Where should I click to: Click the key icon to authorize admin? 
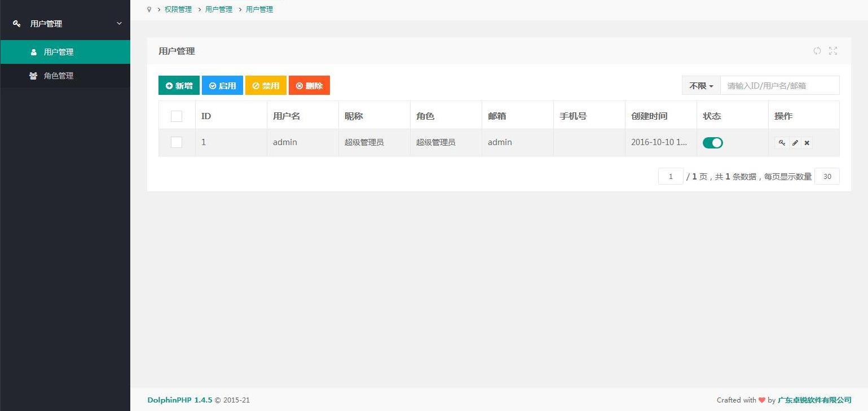[x=782, y=143]
